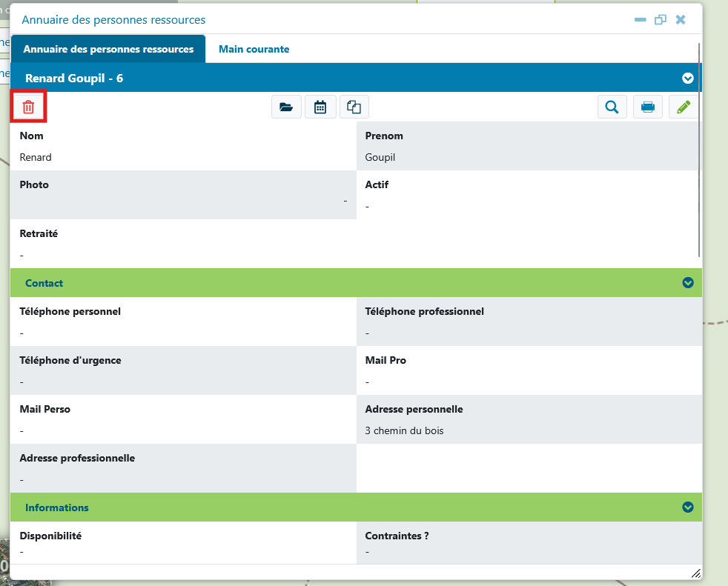This screenshot has height=586, width=728.
Task: Click the magnifying glass search icon
Action: click(x=612, y=107)
